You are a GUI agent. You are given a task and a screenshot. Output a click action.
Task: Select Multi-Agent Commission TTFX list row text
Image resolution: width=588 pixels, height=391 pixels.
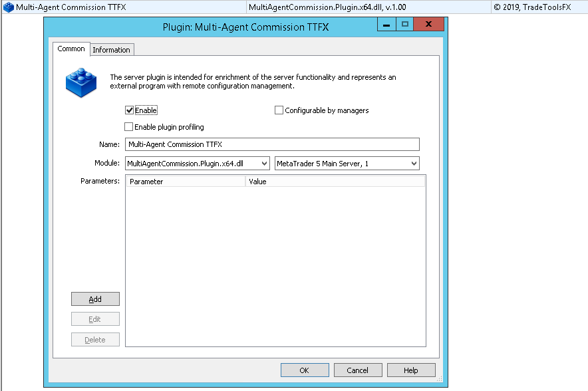coord(71,7)
